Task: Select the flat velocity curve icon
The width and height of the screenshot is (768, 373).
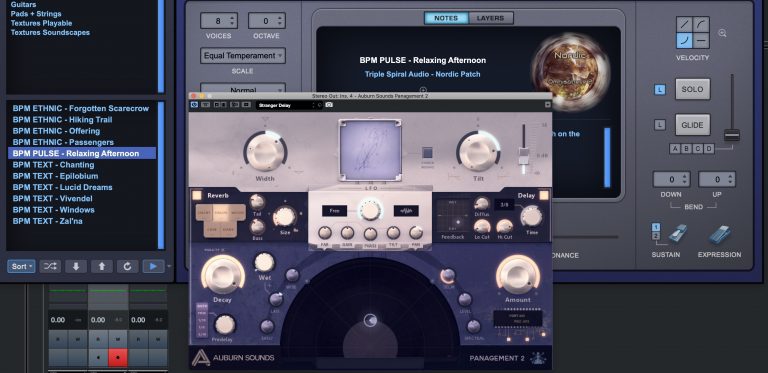Action: [x=701, y=41]
